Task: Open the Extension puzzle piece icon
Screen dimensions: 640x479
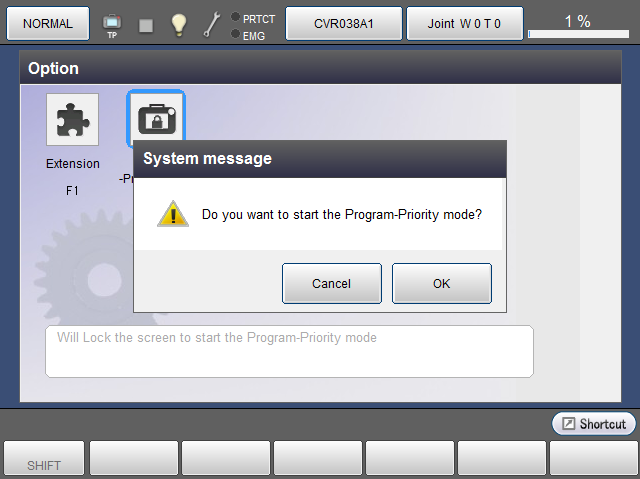Action: (x=72, y=120)
